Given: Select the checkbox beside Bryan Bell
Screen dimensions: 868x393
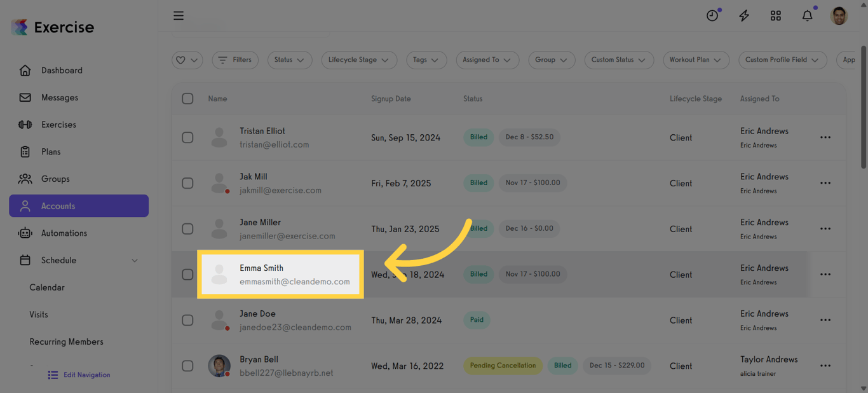Looking at the screenshot, I should point(187,366).
